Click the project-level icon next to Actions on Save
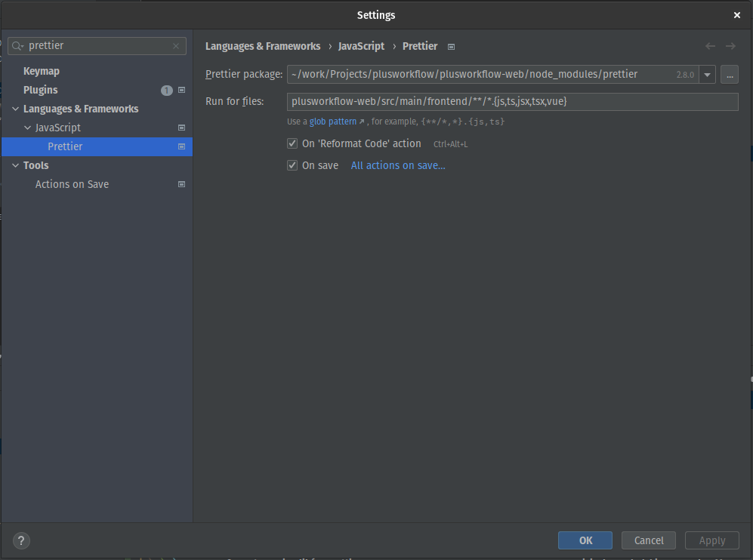 (x=181, y=184)
